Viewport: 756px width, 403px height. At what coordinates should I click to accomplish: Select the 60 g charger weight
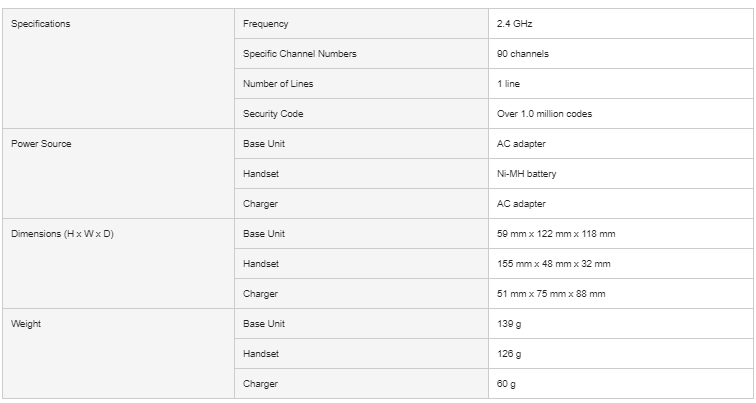[507, 384]
